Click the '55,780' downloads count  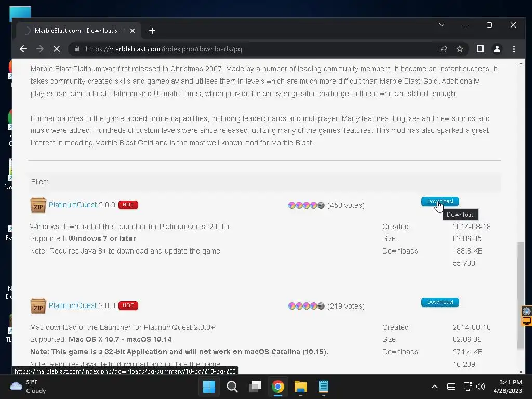(463, 263)
